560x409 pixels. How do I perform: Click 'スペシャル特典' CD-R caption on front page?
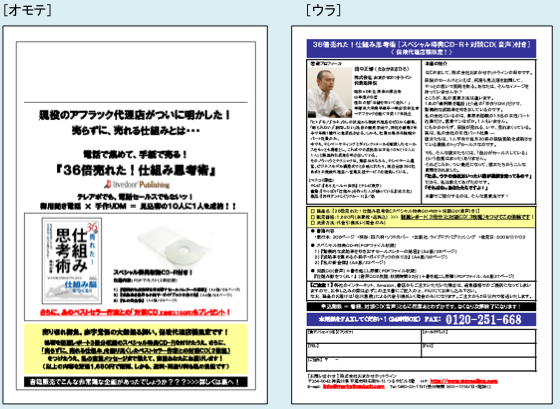(x=153, y=273)
